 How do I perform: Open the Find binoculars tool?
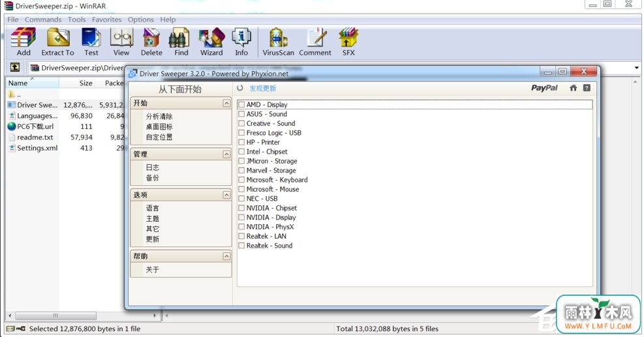point(181,42)
